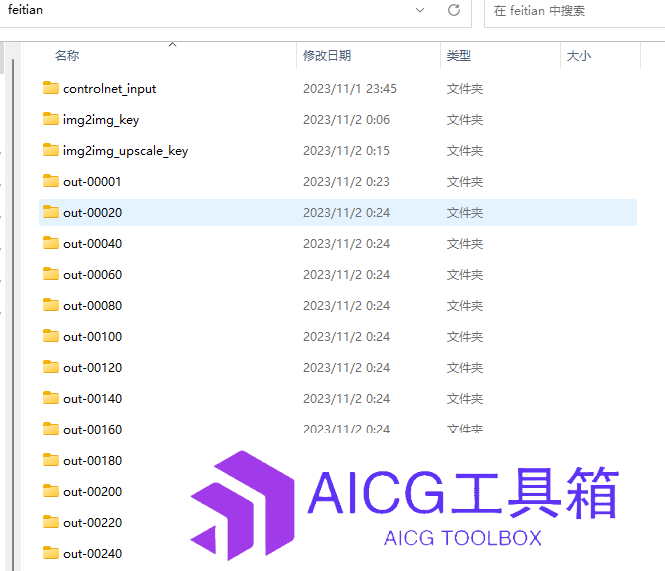Image resolution: width=665 pixels, height=571 pixels.
Task: Sort by the 类型 column header
Action: click(x=458, y=56)
